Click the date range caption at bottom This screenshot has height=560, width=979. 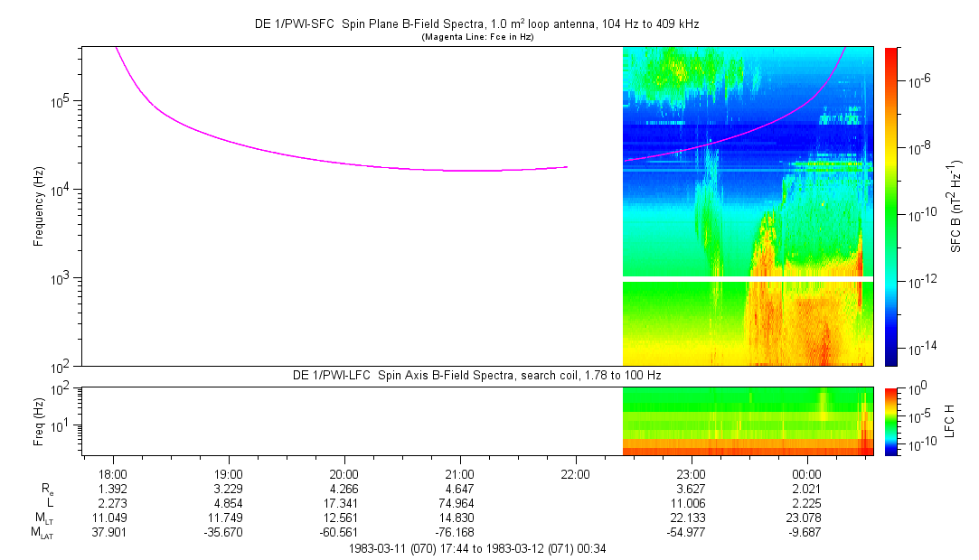point(476,548)
